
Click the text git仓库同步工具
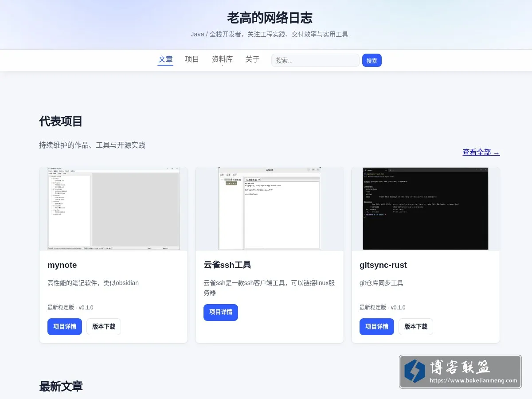coord(381,283)
